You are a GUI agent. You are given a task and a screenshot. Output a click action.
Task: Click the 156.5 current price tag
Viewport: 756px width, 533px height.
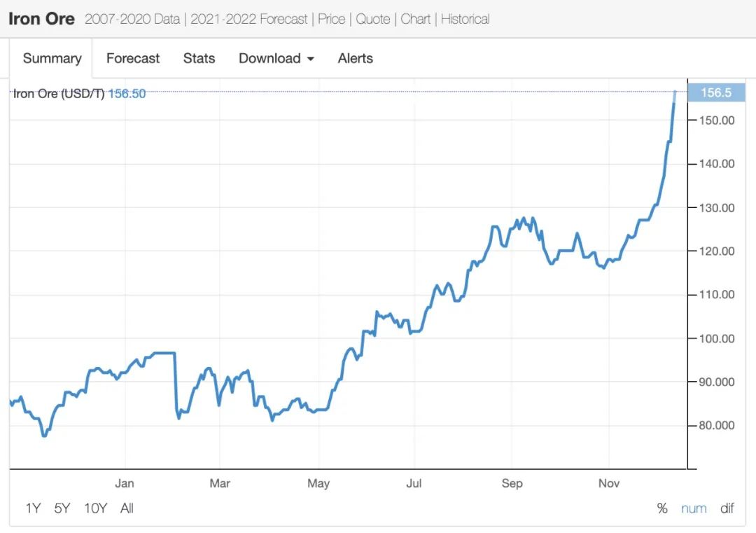click(716, 92)
